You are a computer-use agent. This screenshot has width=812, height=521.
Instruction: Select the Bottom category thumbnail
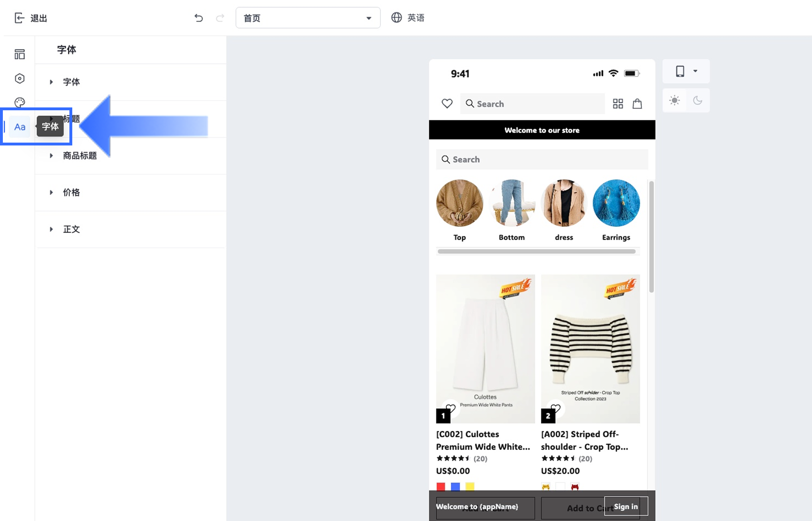(x=512, y=203)
